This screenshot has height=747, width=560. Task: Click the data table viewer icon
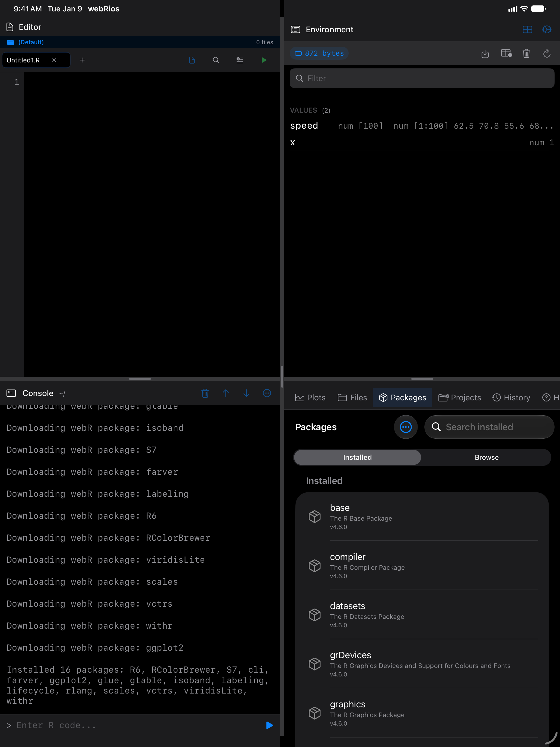click(x=506, y=53)
